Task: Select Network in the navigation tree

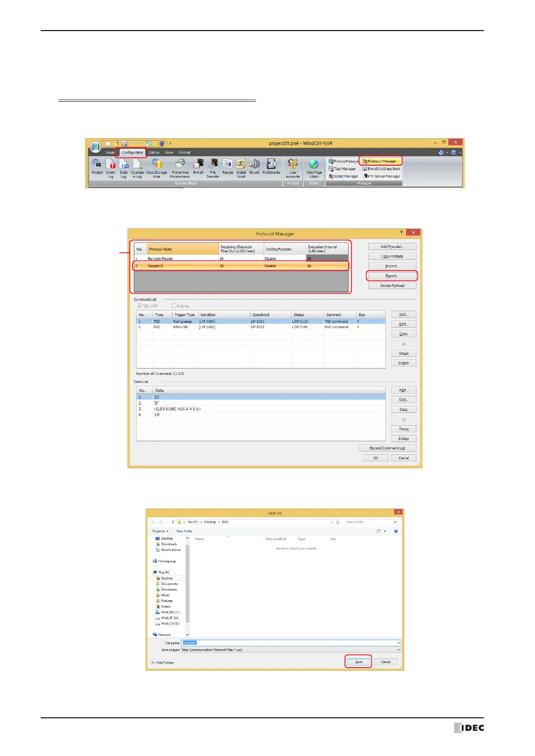Action: click(162, 635)
